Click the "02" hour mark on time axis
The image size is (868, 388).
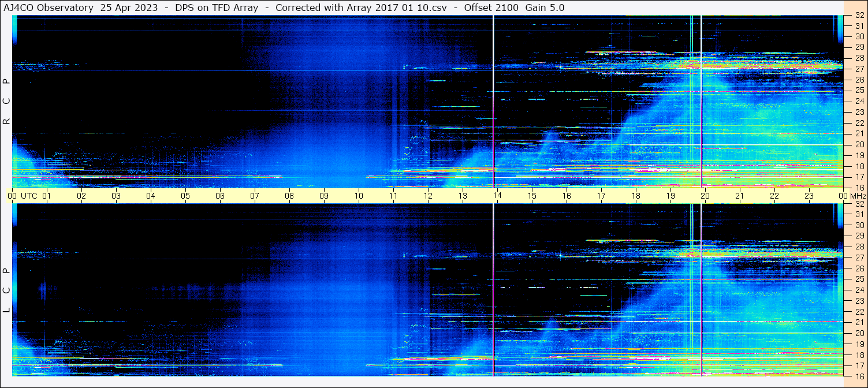81,196
